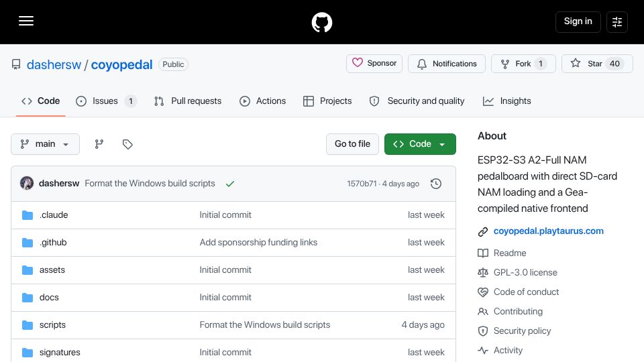Open coyopedal.playtaurus.com website link
The image size is (644, 362).
click(x=548, y=231)
